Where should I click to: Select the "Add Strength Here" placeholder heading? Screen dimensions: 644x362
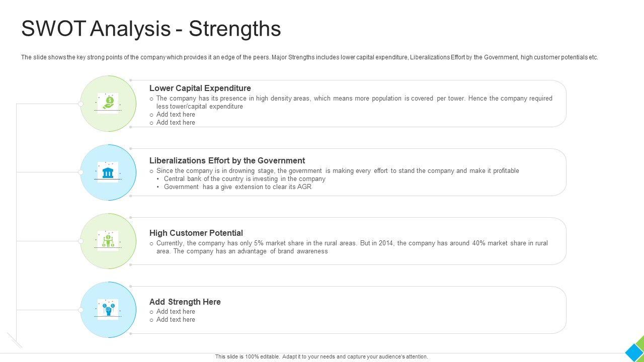coord(185,302)
